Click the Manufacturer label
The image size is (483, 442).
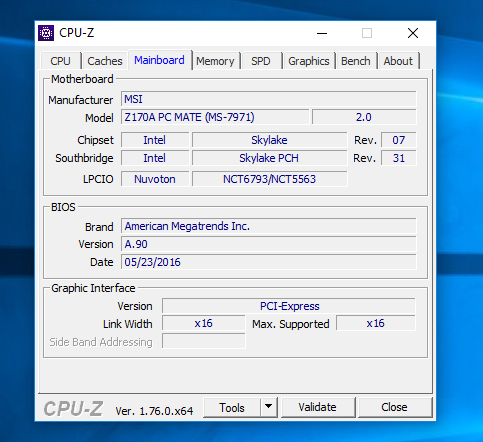click(81, 100)
